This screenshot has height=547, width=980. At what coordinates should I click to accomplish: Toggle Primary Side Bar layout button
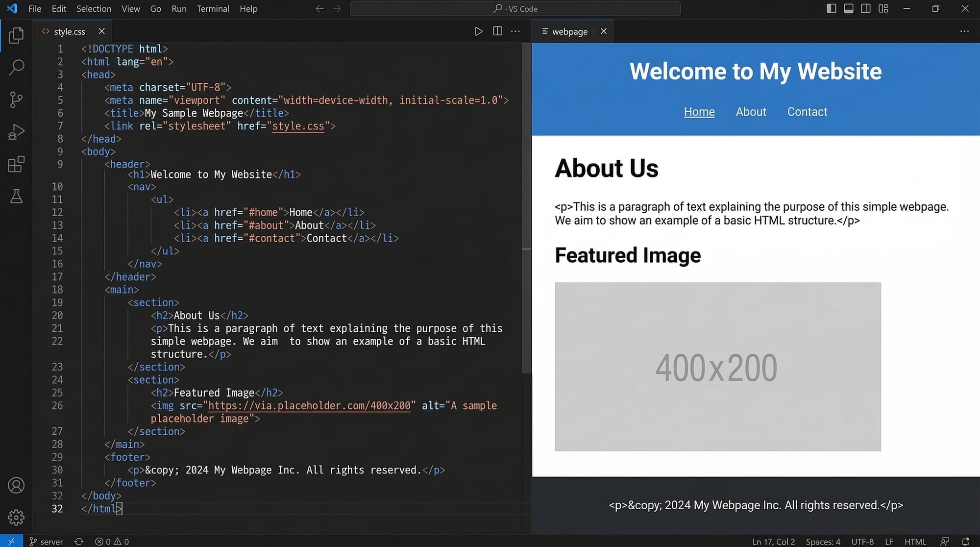click(831, 9)
